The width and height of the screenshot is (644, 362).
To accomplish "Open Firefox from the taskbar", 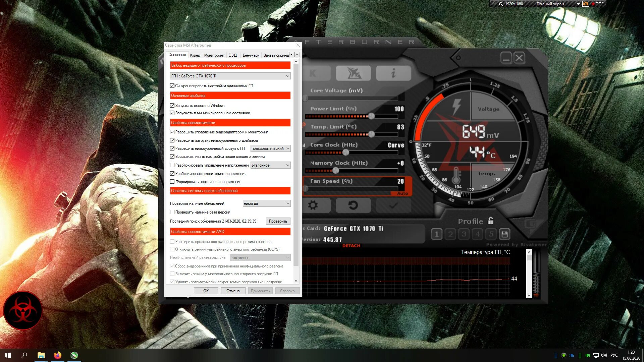I will (x=58, y=355).
